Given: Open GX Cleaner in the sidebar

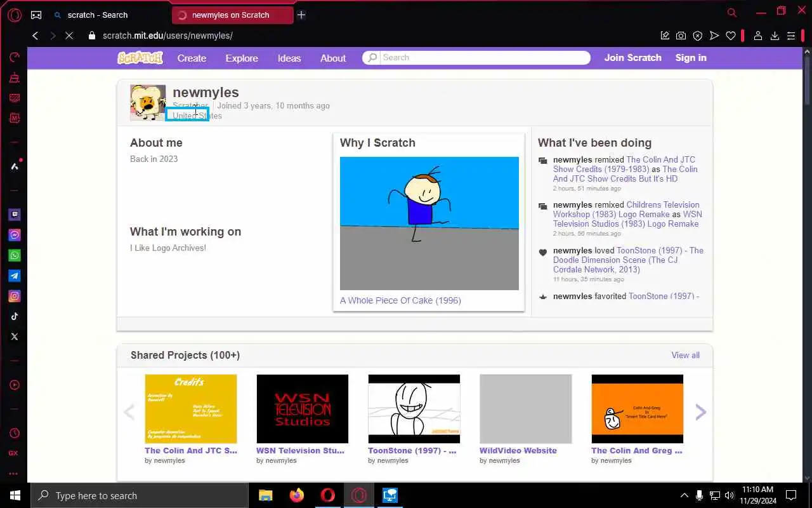Looking at the screenshot, I should pos(14,78).
